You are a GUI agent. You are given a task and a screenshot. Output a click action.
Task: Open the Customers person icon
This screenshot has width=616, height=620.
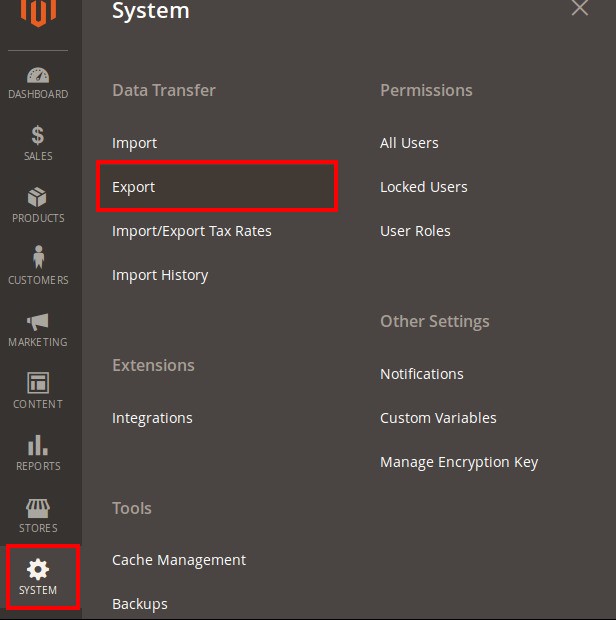click(38, 258)
